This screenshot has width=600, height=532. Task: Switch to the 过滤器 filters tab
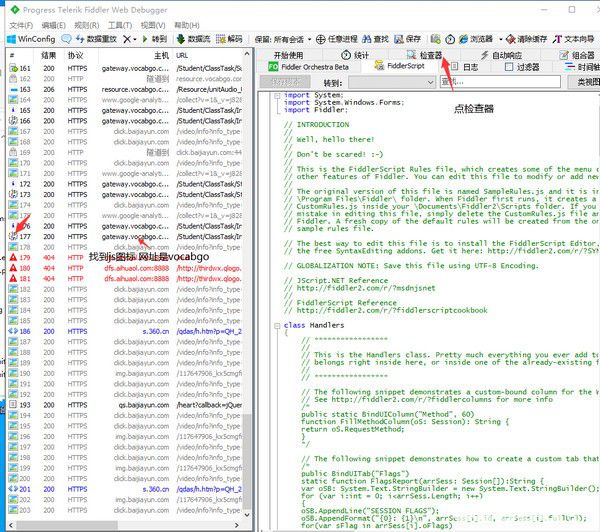point(522,67)
